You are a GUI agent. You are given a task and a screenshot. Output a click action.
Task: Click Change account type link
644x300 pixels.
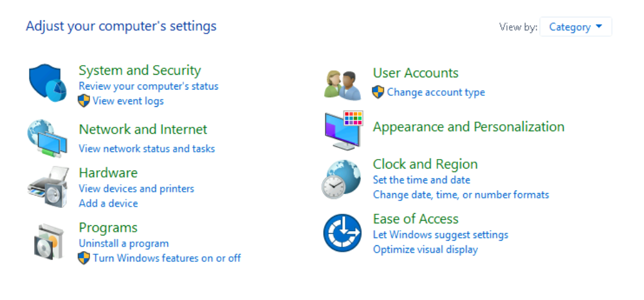coord(436,92)
